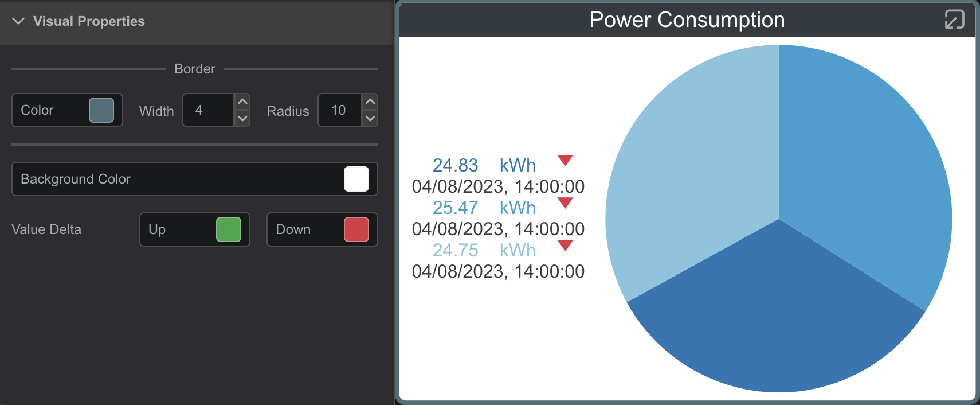Click the kWh unit next to 24.75
The image size is (980, 405).
pyautogui.click(x=518, y=250)
